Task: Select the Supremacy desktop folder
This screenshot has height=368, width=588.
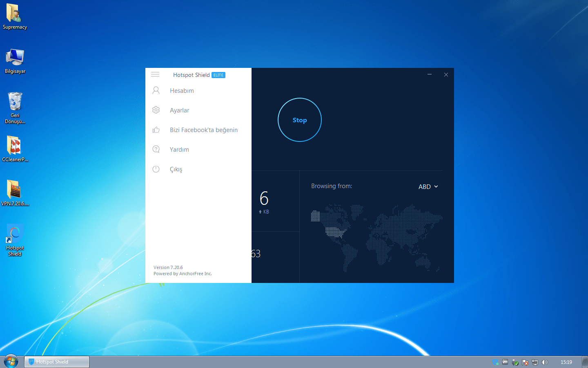Action: (x=15, y=16)
